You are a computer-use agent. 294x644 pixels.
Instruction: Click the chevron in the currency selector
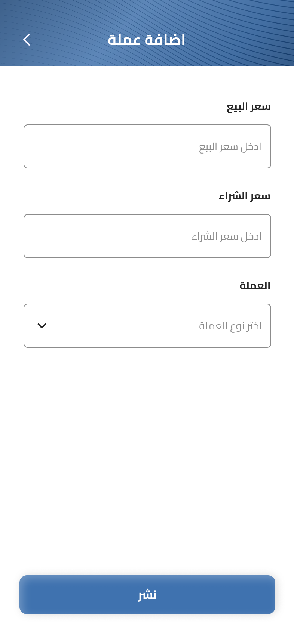pyautogui.click(x=42, y=326)
